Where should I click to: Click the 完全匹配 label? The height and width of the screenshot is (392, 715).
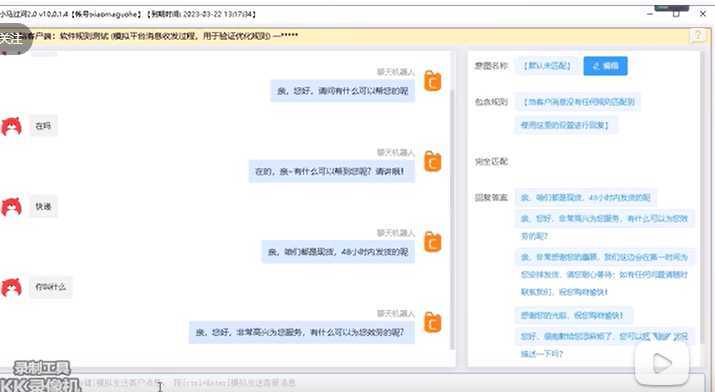tap(491, 161)
